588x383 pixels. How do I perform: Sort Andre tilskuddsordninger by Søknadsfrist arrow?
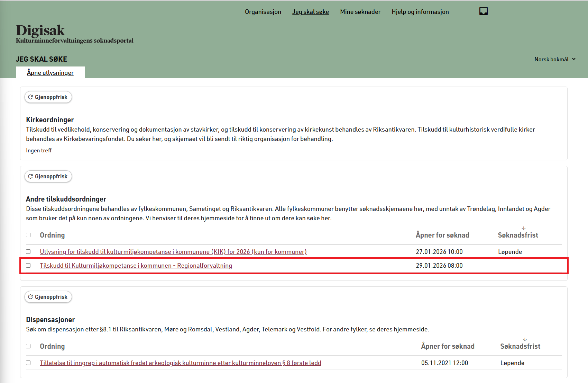[523, 229]
